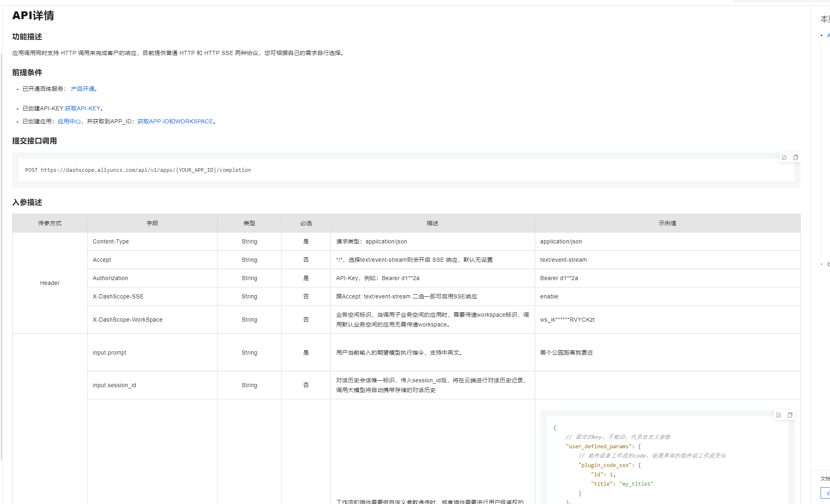Click the document-gear icon on JSON example block

click(778, 415)
